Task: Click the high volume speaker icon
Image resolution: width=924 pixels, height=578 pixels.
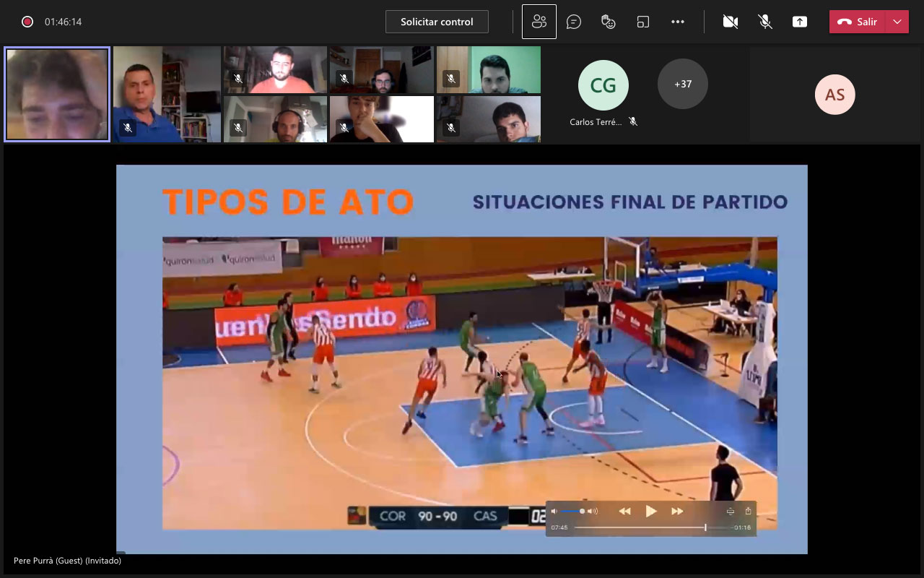Action: click(593, 511)
